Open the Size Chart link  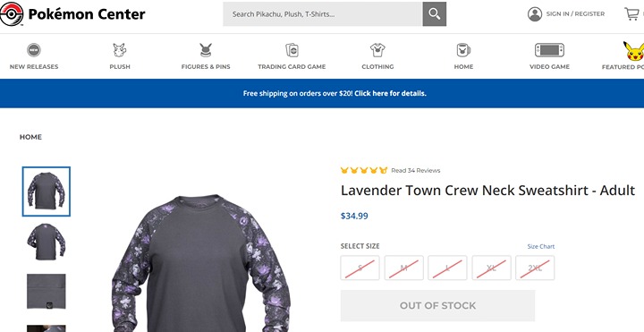pos(541,246)
